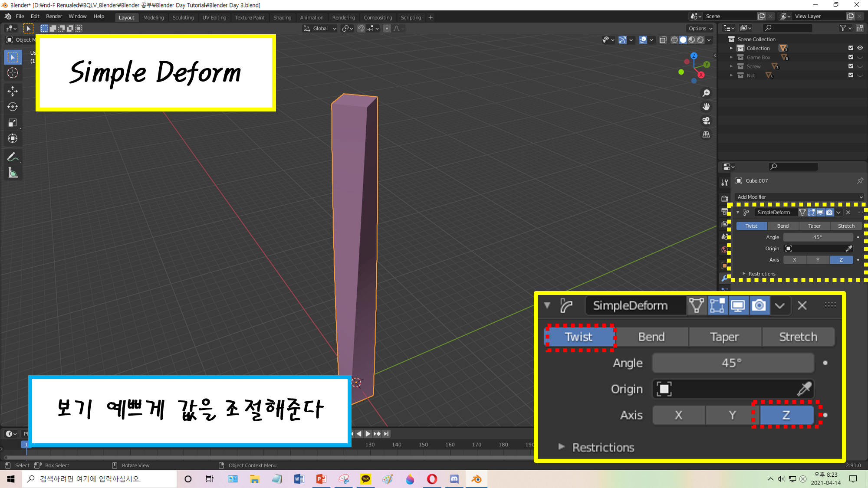Toggle camera view in viewport
The height and width of the screenshot is (488, 868).
coord(706,121)
